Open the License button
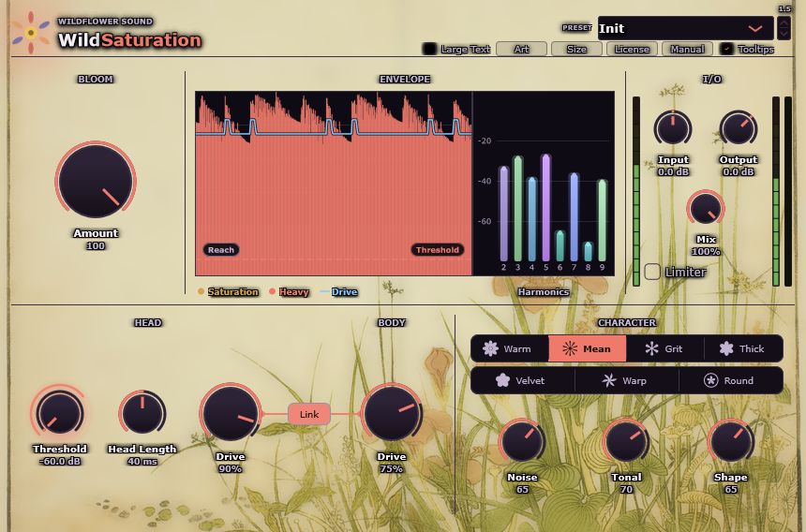The width and height of the screenshot is (806, 532). coord(632,49)
